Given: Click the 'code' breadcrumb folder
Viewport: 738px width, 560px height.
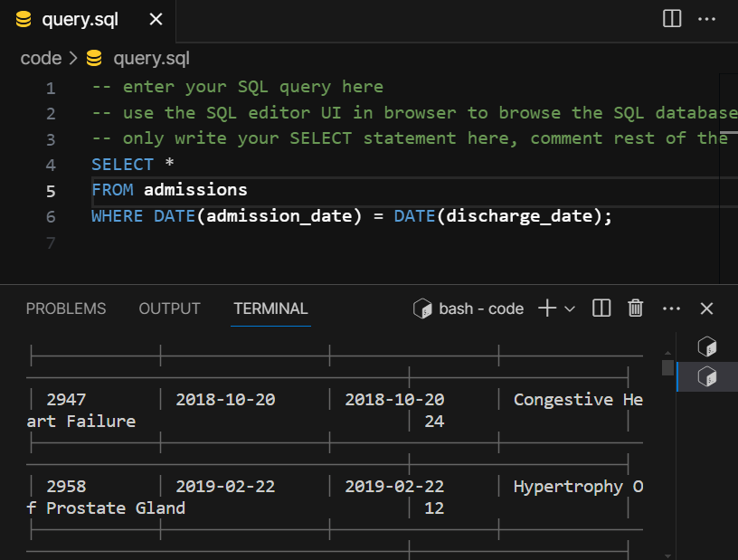Looking at the screenshot, I should tap(41, 59).
